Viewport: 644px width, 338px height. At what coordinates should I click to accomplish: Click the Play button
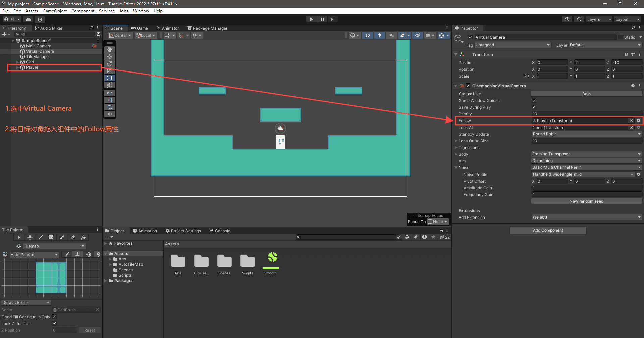click(x=311, y=19)
